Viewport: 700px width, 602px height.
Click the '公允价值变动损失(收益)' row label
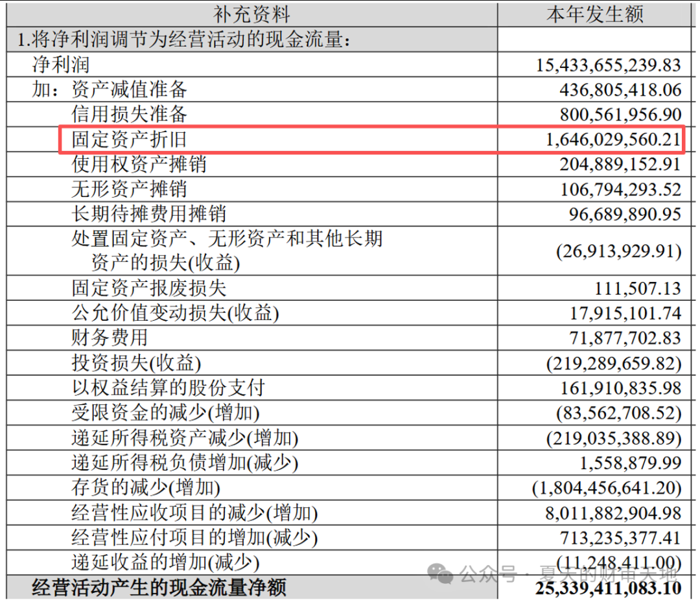[x=175, y=313]
